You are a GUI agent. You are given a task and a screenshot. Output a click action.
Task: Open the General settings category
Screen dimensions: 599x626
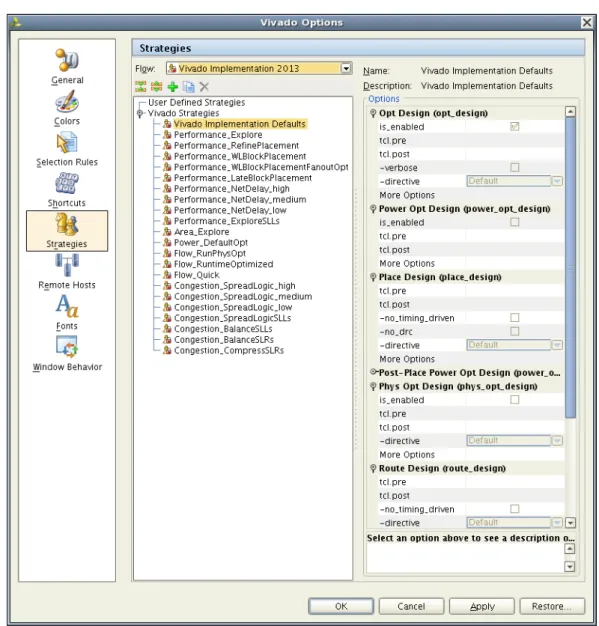pyautogui.click(x=67, y=67)
